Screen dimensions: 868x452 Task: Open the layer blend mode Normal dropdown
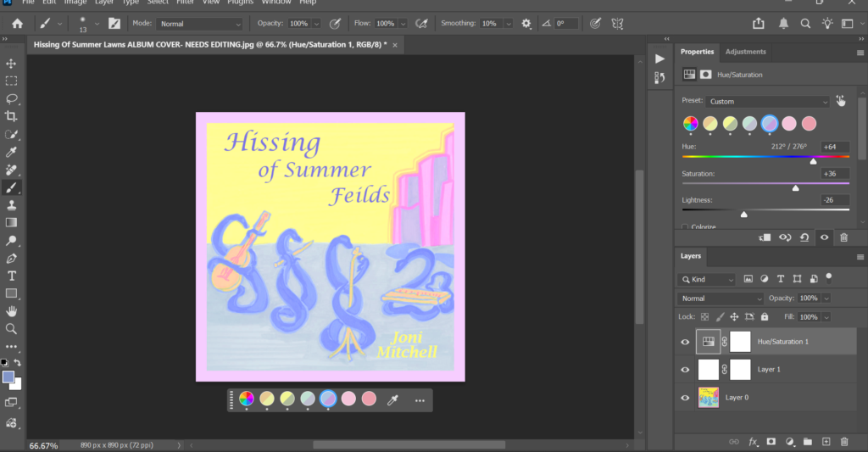coord(721,298)
